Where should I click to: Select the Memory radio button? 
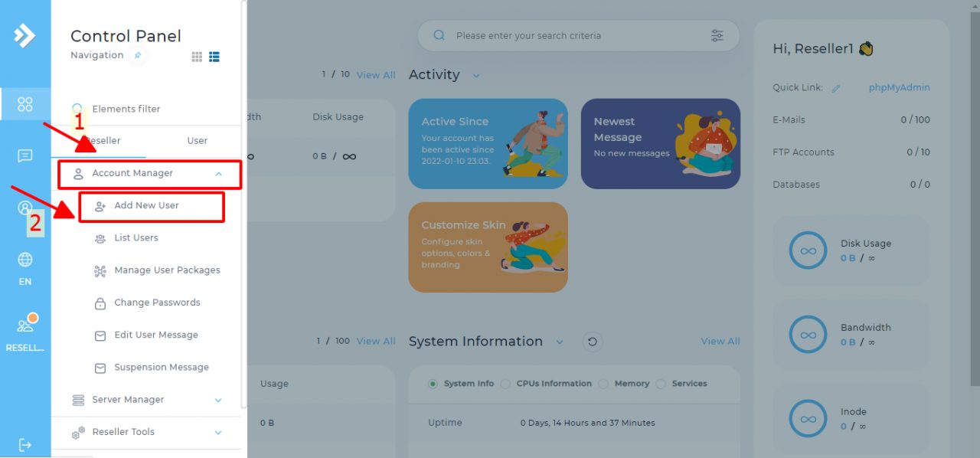pyautogui.click(x=603, y=384)
